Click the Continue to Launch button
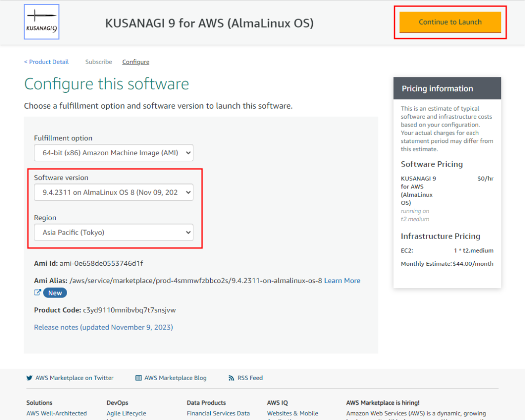This screenshot has width=525, height=420. (450, 22)
